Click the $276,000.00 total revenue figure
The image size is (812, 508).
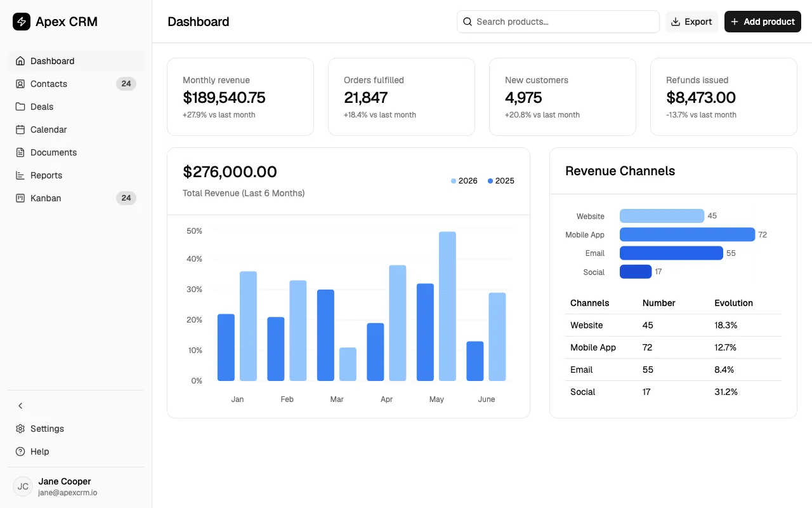coord(230,172)
